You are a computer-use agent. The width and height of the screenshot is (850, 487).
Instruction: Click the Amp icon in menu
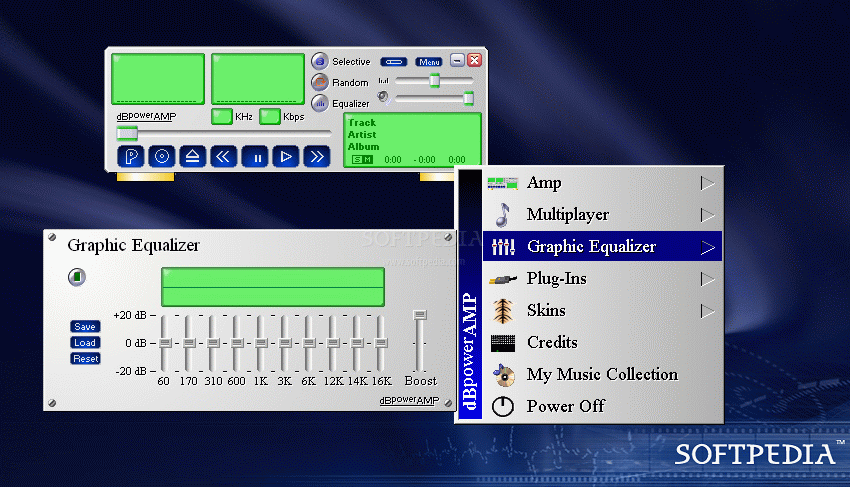pyautogui.click(x=503, y=183)
